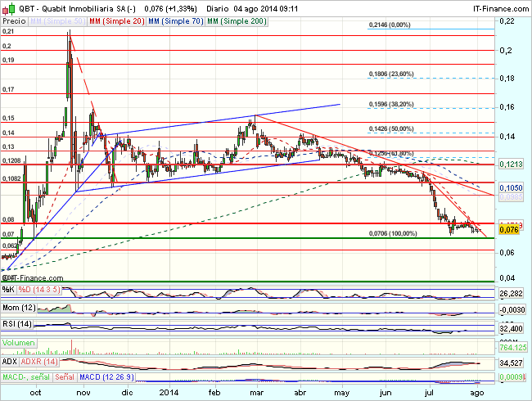Click the 0,1213 MM200 value tag
This screenshot has height=401, width=532.
point(511,164)
